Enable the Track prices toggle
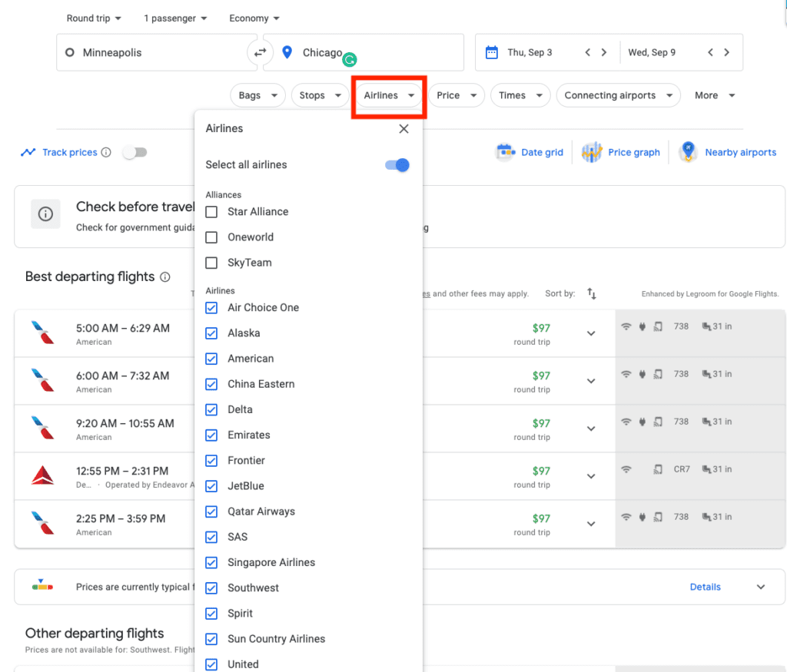 point(135,152)
